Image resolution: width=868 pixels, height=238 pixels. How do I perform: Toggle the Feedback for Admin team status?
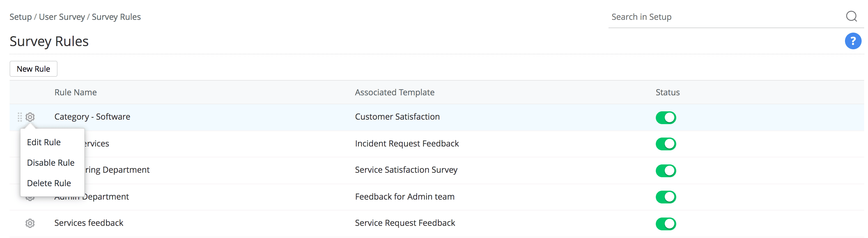point(665,197)
